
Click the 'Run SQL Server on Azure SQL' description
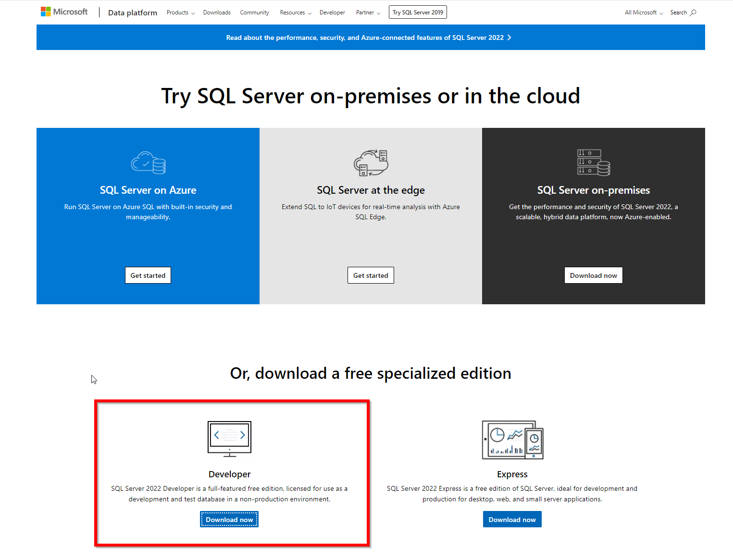click(148, 212)
